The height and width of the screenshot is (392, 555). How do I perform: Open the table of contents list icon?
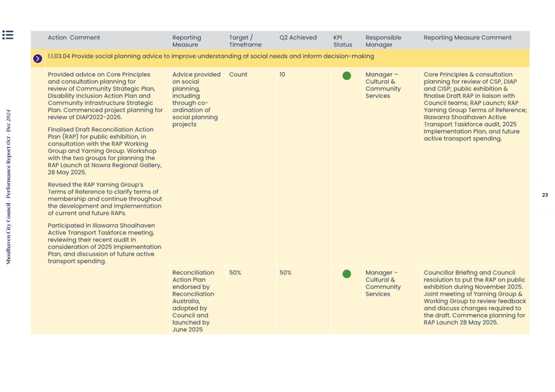[7, 35]
